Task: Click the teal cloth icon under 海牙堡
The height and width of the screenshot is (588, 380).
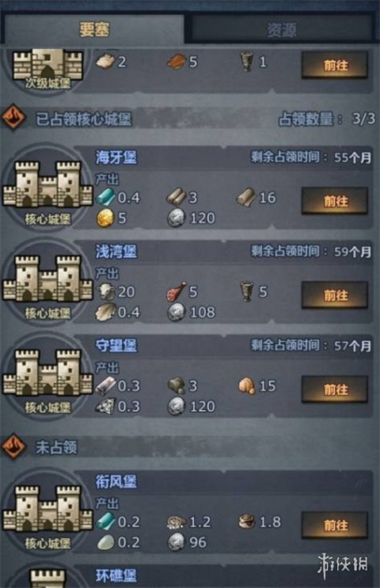Action: (105, 197)
